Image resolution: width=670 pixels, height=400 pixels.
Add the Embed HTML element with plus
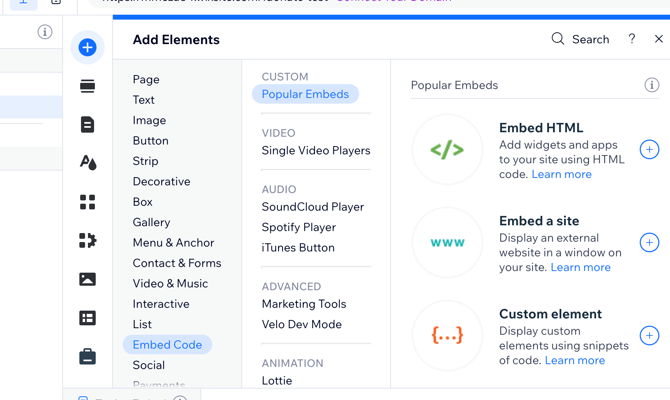(649, 150)
